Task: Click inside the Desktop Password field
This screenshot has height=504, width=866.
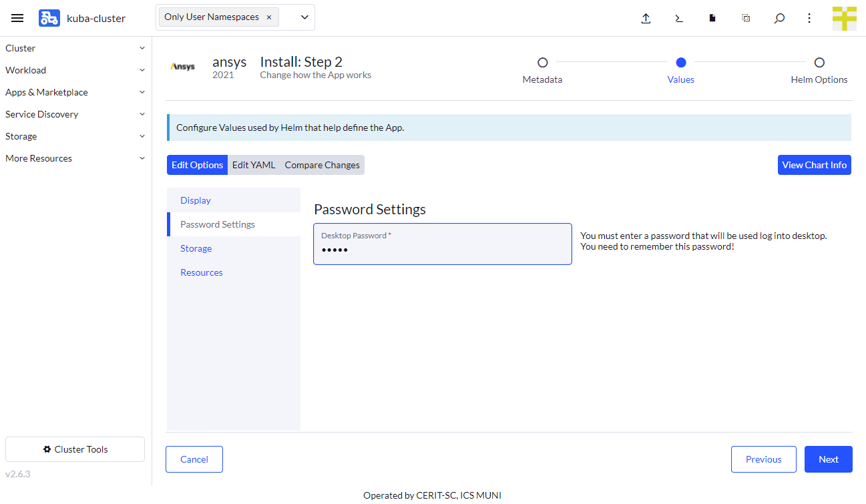Action: point(442,250)
